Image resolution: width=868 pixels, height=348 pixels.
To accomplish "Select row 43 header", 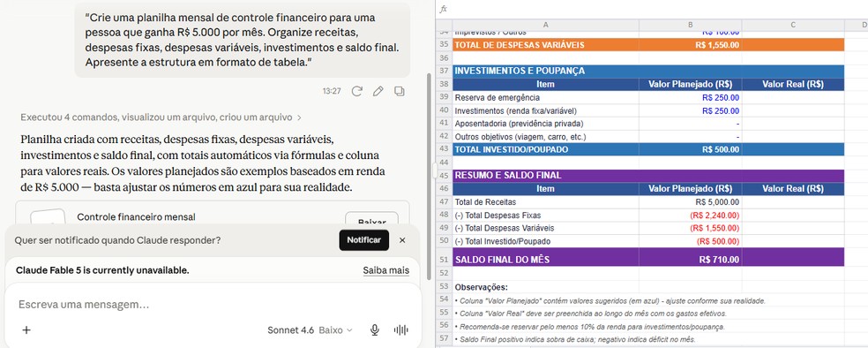I will tap(444, 149).
